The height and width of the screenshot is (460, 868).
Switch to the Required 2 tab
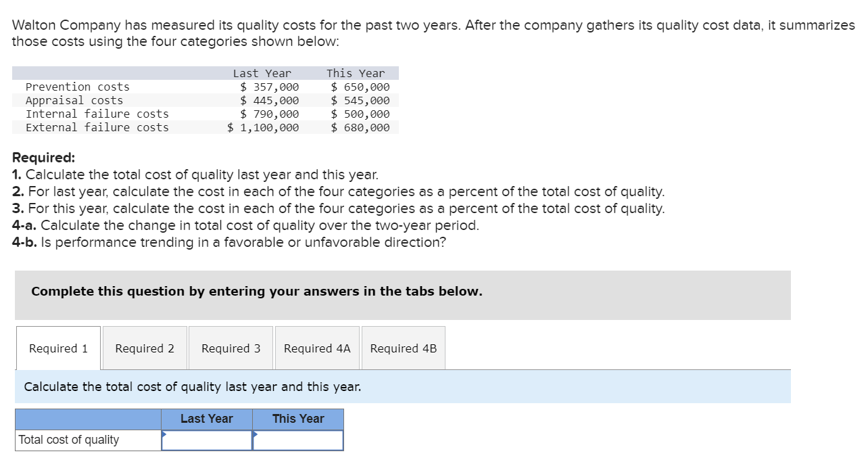point(144,348)
